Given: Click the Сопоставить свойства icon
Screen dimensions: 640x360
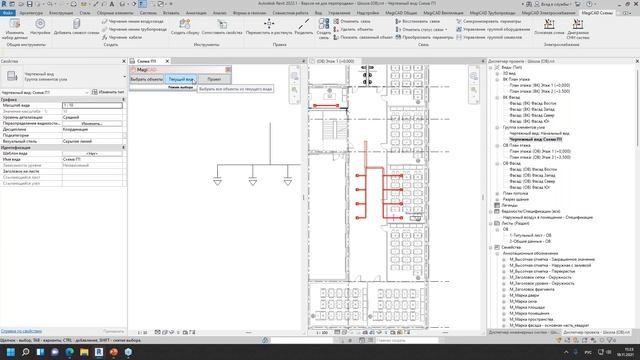Looking at the screenshot, I should pos(222,27).
